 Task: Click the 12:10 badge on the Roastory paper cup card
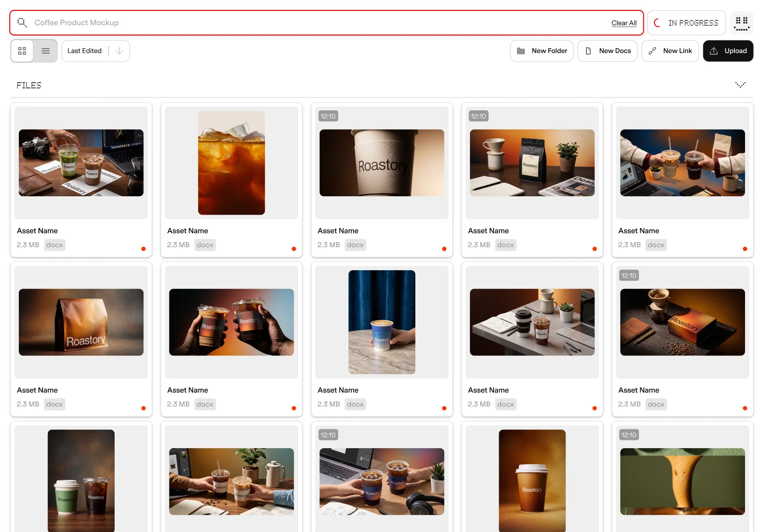(328, 116)
